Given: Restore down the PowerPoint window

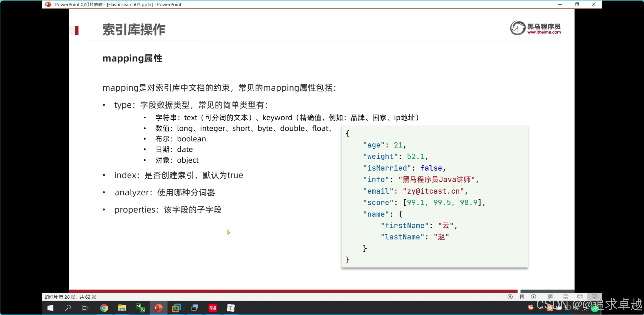Looking at the screenshot, I should point(577,4).
